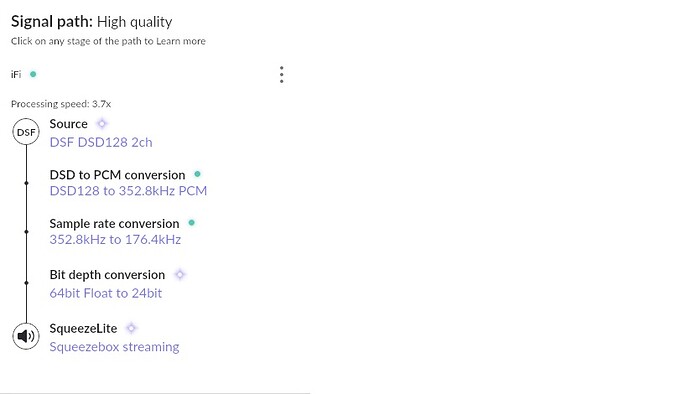The height and width of the screenshot is (394, 690).
Task: Click the green dot next to DSD to PCM conversion
Action: (x=198, y=174)
